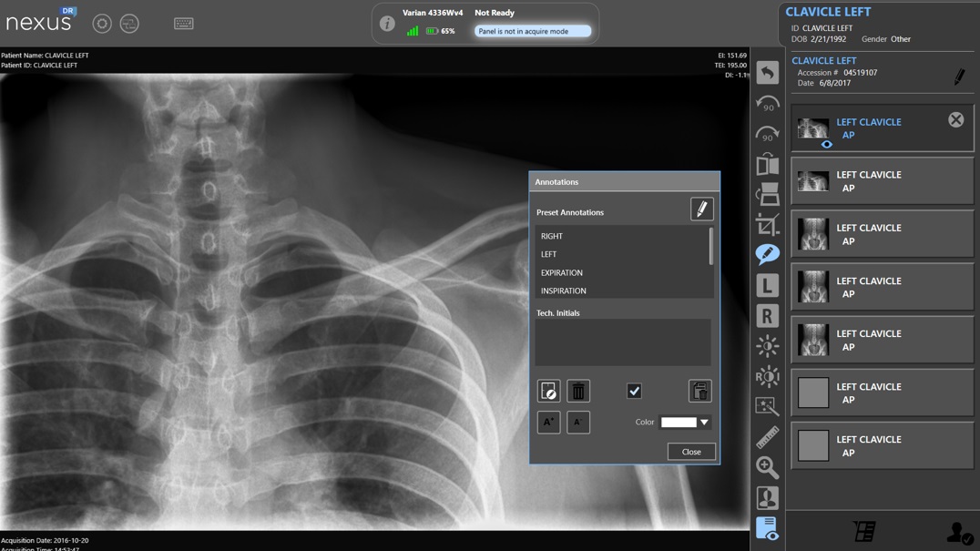Click the Varian 4336Wv4 panel name
This screenshot has height=551, width=980.
[433, 13]
